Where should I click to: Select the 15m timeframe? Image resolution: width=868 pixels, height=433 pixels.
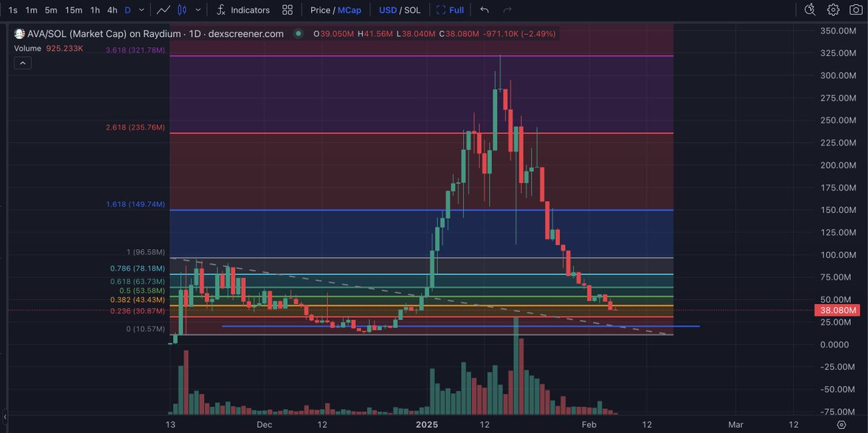click(x=73, y=10)
